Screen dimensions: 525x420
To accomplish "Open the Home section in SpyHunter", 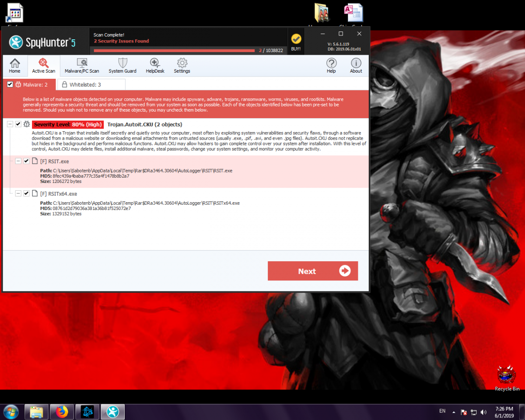I will [x=15, y=66].
